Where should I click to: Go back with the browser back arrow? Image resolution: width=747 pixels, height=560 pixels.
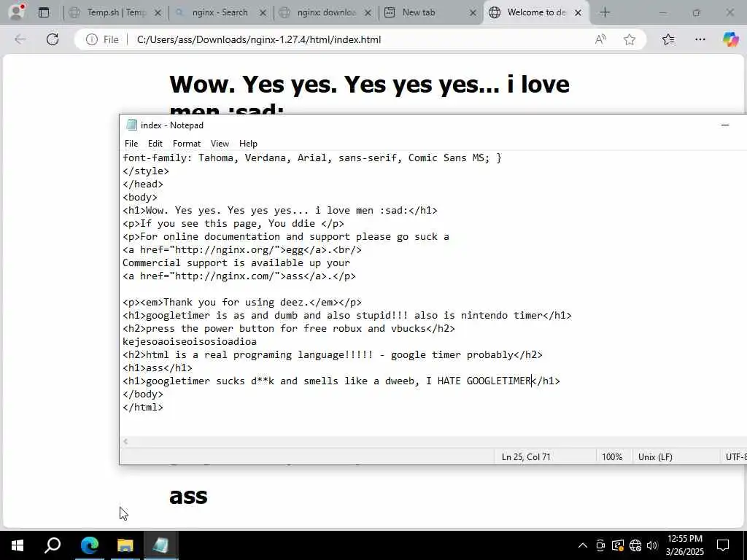coord(20,39)
